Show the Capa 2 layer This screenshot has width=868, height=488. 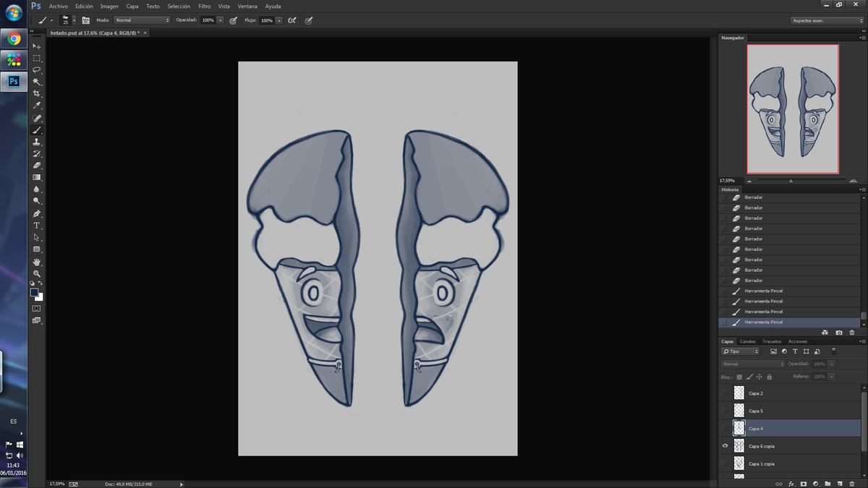coord(726,393)
